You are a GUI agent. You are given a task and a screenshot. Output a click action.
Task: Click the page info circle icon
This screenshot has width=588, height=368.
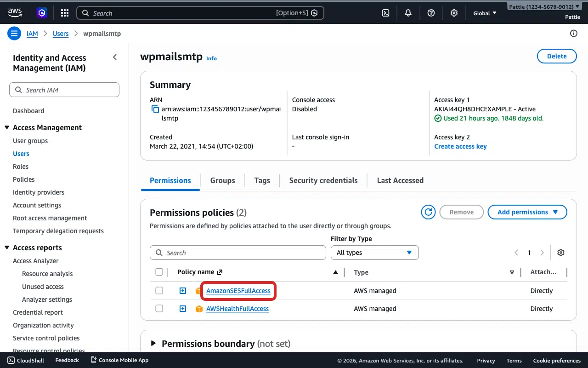[573, 33]
